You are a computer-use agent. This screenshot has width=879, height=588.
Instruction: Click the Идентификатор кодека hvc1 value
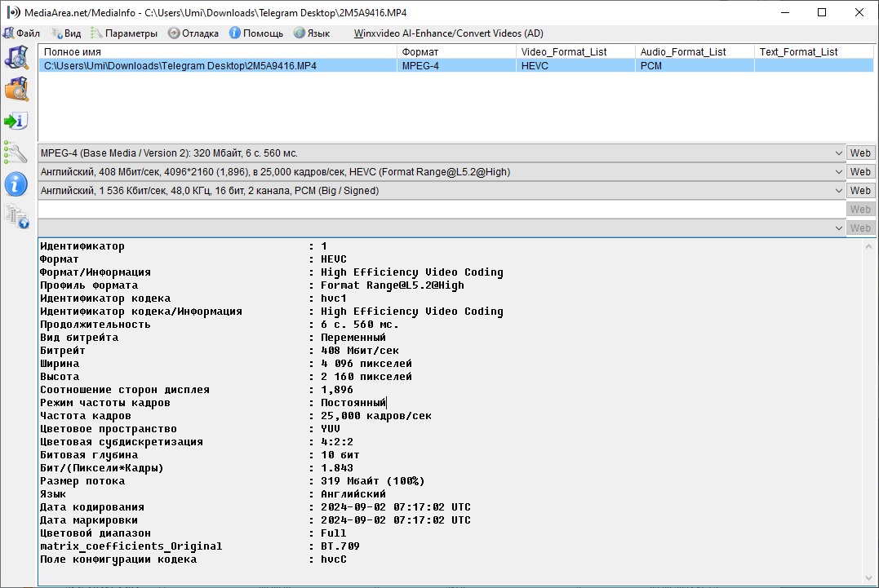click(334, 298)
